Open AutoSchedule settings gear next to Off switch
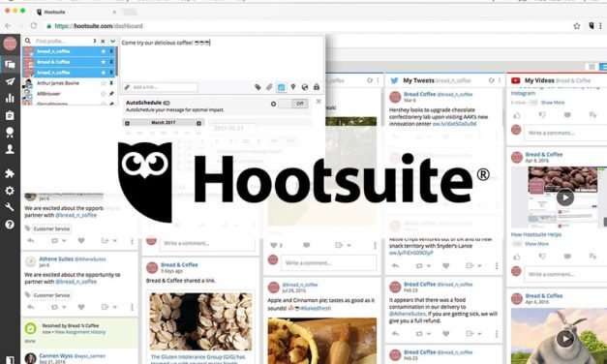Viewport: 607px width, 364px height. [273, 104]
